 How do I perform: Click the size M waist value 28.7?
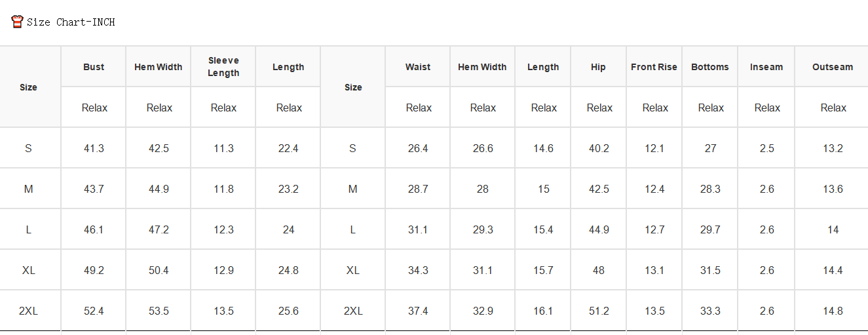click(418, 189)
